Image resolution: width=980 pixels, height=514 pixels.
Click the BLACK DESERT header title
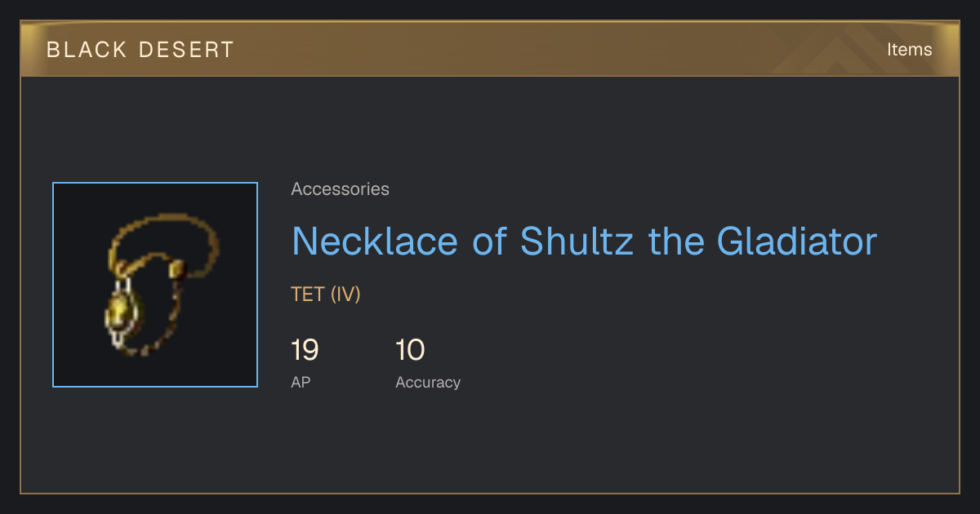pyautogui.click(x=140, y=50)
